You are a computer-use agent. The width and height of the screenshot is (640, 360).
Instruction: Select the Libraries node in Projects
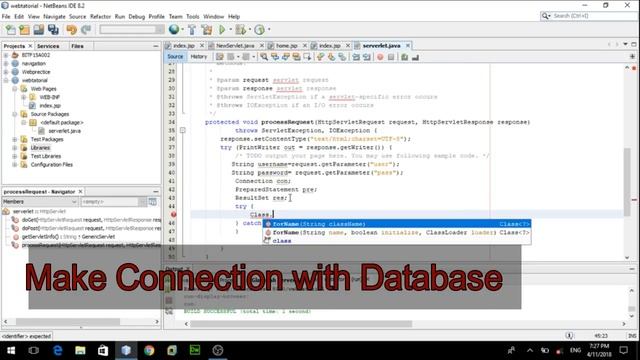coord(40,148)
